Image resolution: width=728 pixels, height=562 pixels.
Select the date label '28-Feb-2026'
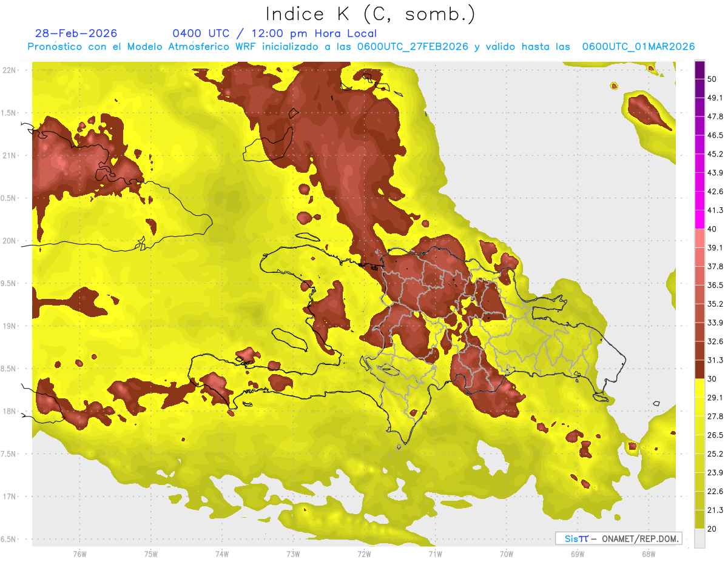pos(76,33)
